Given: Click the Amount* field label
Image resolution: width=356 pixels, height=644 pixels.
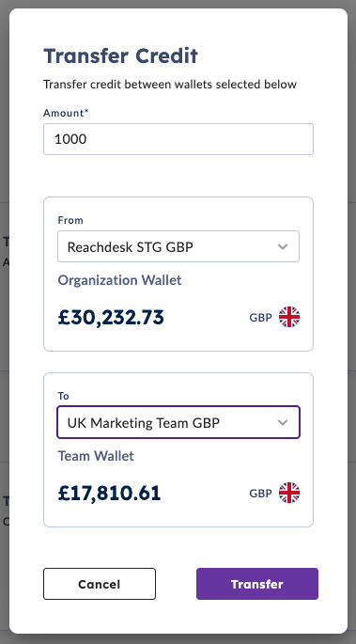Looking at the screenshot, I should pyautogui.click(x=66, y=113).
